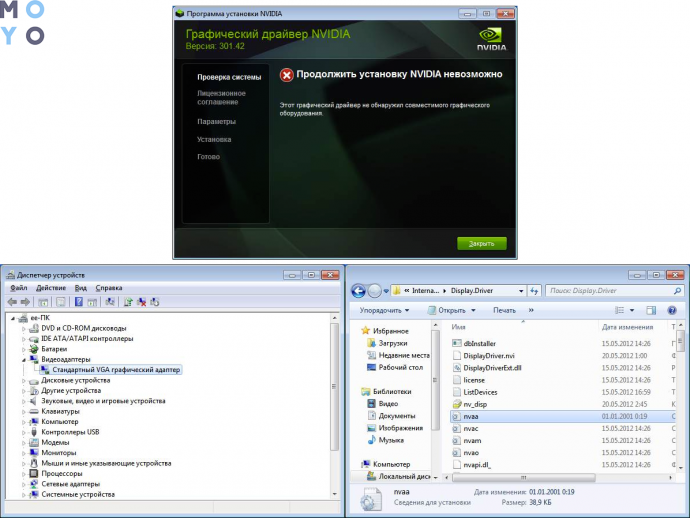Expand DVD и CD-ROM дисководы node
Image resolution: width=690 pixels, height=518 pixels.
pyautogui.click(x=24, y=328)
